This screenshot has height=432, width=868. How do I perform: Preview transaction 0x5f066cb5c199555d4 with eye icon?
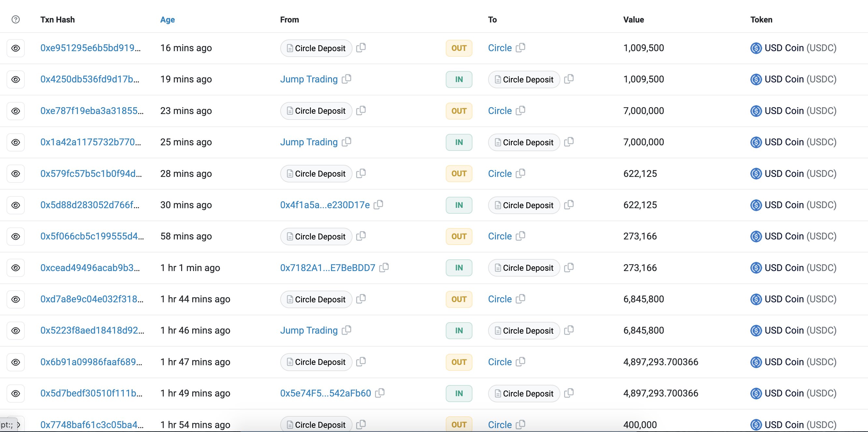16,237
